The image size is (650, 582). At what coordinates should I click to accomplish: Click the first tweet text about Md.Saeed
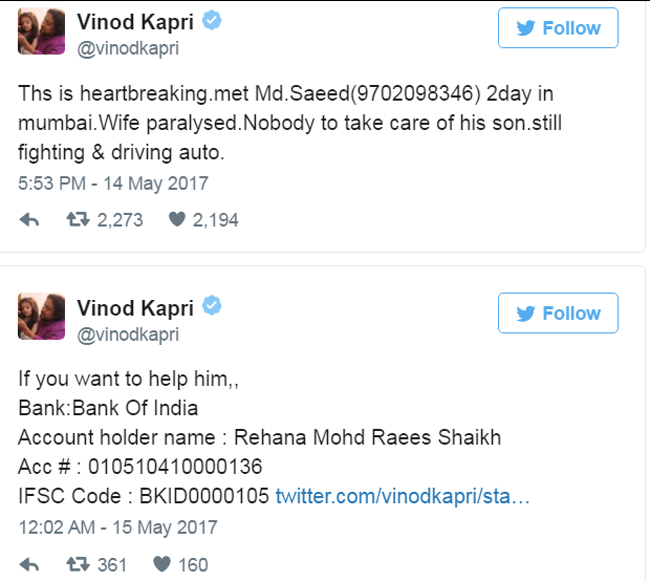(290, 123)
